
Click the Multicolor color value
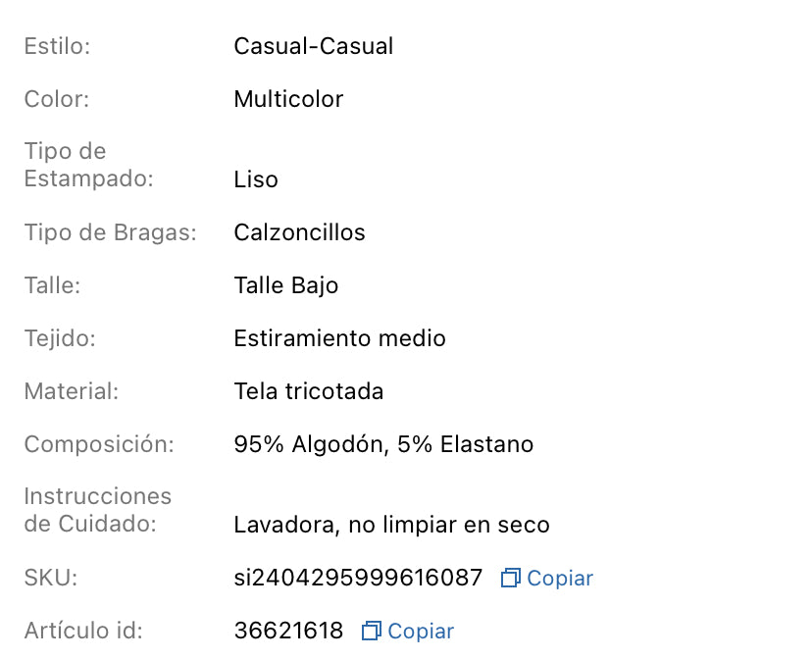pos(288,99)
